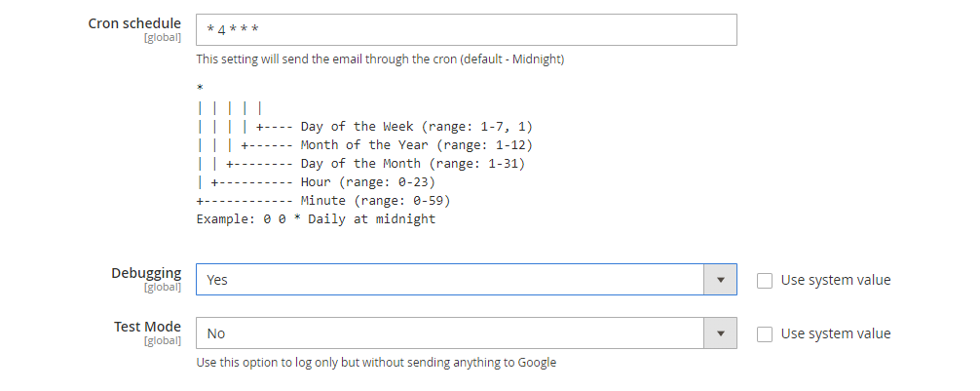The height and width of the screenshot is (391, 980).
Task: Tick Use system value checkbox for Test Mode
Action: pos(765,333)
